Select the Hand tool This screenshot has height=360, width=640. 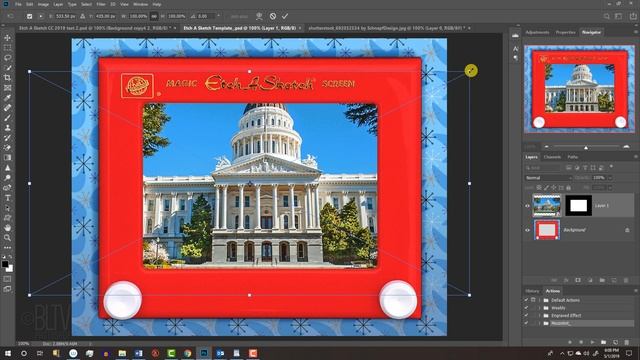7,227
